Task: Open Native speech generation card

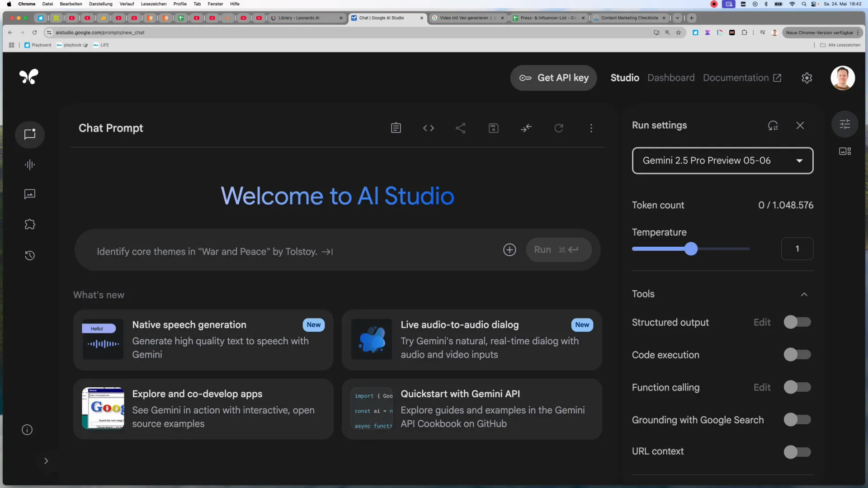Action: [203, 340]
